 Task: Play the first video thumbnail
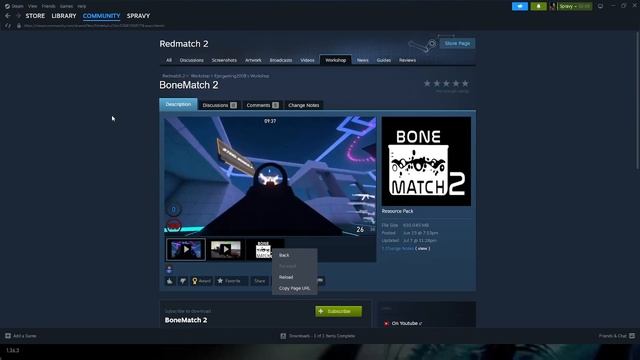click(186, 249)
